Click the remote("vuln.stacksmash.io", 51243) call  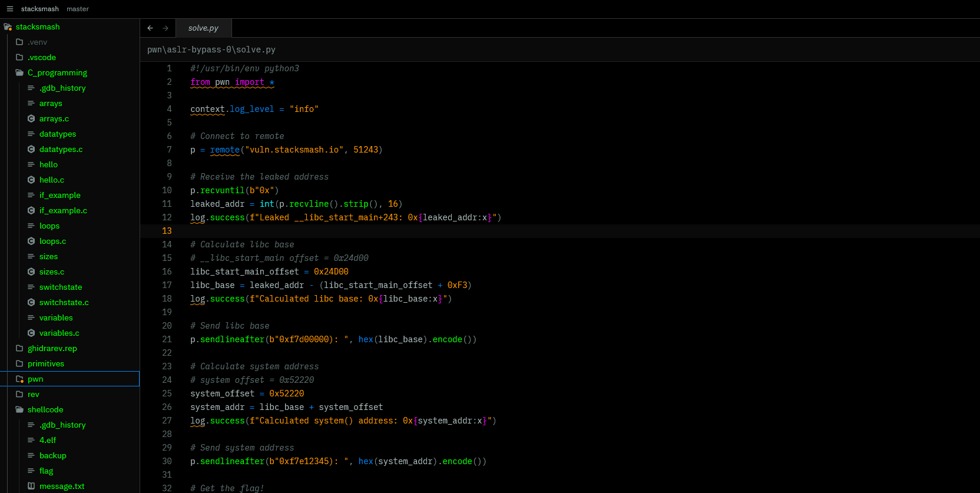(x=296, y=150)
